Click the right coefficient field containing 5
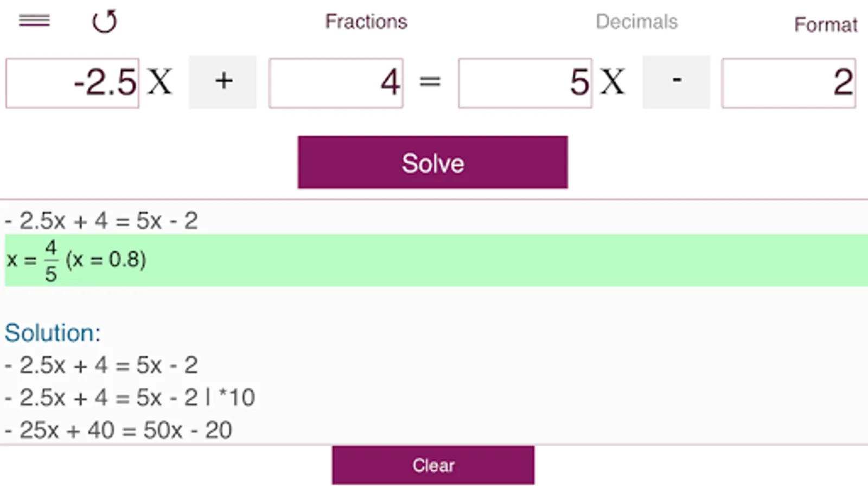 click(525, 83)
